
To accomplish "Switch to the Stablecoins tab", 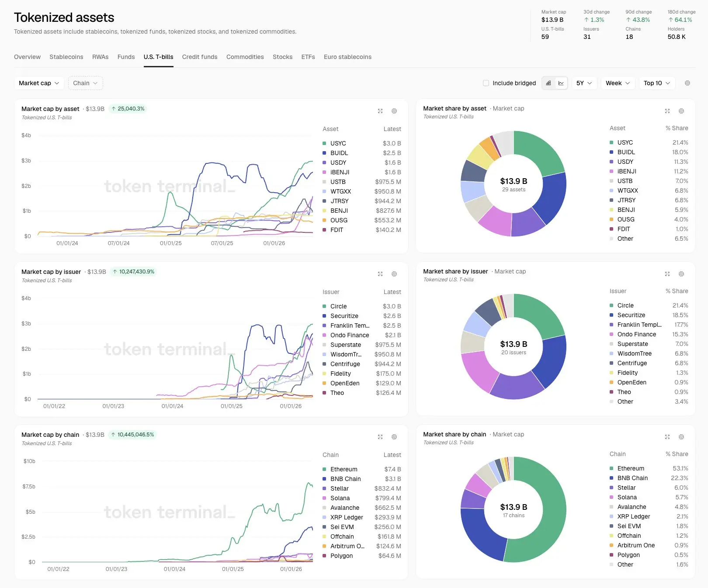I will [66, 57].
